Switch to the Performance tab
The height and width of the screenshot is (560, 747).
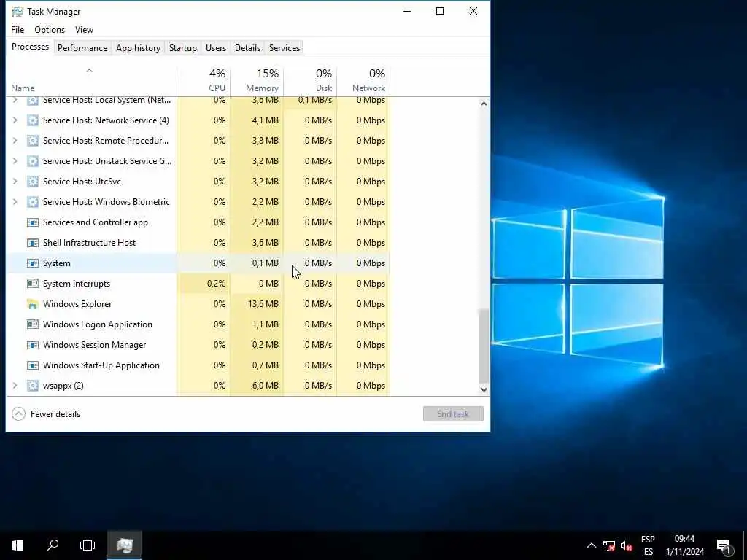tap(82, 48)
